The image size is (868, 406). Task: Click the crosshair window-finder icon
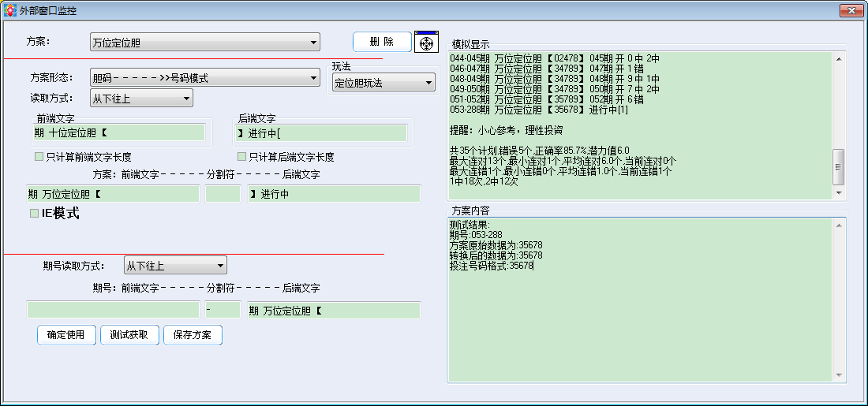tap(426, 43)
